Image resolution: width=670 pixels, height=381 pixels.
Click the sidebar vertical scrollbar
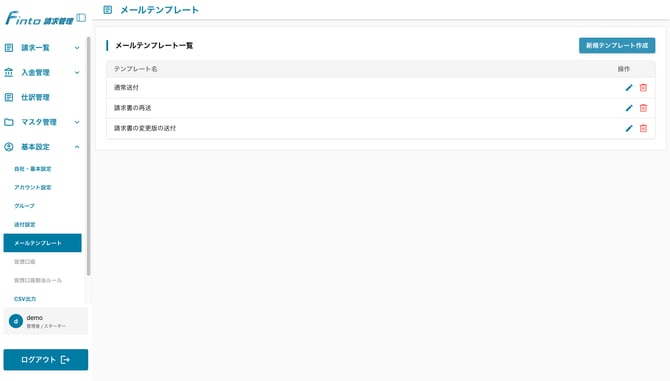coord(88,156)
